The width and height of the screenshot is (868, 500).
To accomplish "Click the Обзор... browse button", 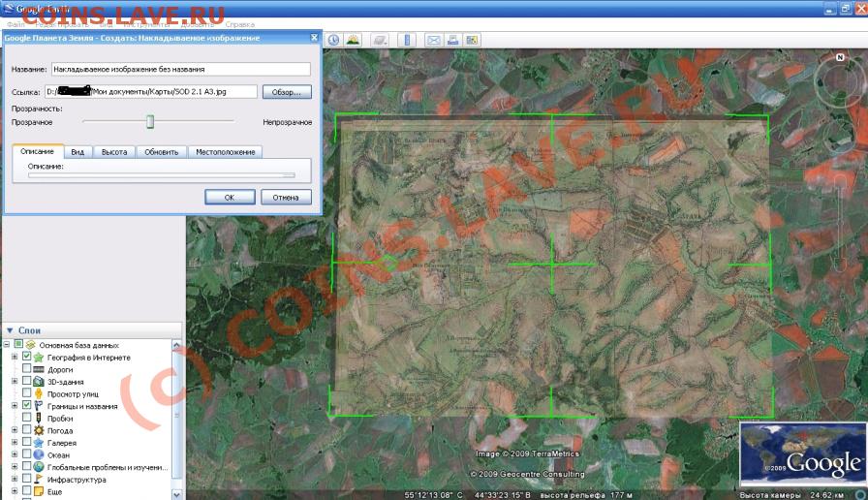I will click(x=287, y=92).
